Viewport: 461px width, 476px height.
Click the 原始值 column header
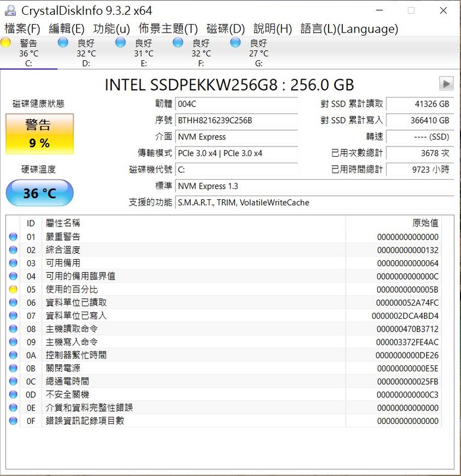(x=425, y=223)
